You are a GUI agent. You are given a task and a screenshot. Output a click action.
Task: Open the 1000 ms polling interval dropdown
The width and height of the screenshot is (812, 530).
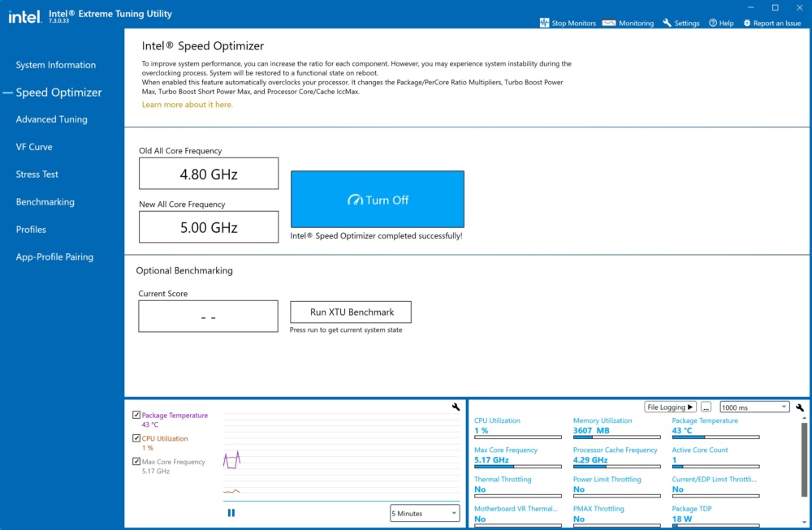754,407
